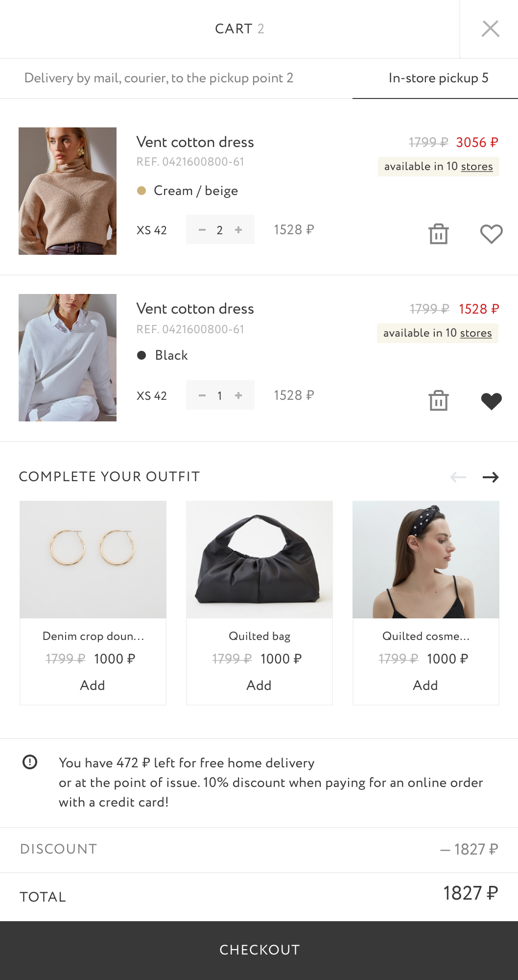Screen dimensions: 518x980
Task: Delete the Cream / beige dress from cart
Action: pos(438,234)
